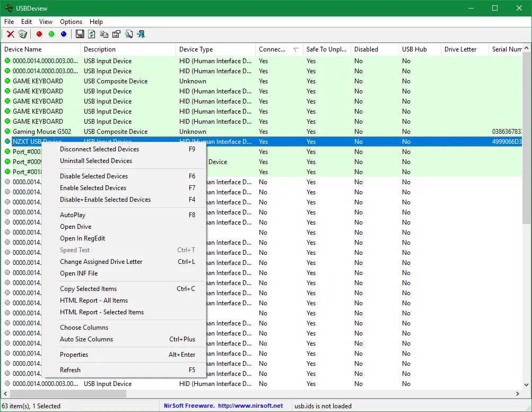The width and height of the screenshot is (532, 412).
Task: Select the Gaming Mouse G502 device row
Action: [x=42, y=132]
